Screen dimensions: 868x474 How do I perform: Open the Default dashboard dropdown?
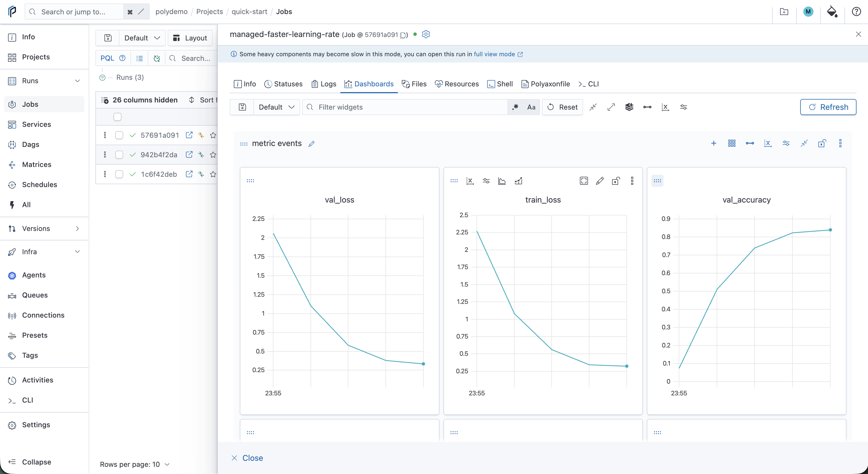(x=276, y=107)
